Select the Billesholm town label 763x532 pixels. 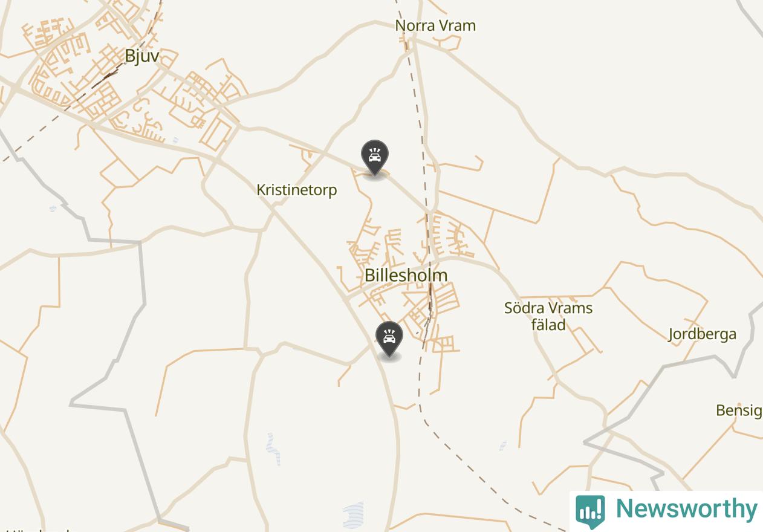click(x=406, y=275)
